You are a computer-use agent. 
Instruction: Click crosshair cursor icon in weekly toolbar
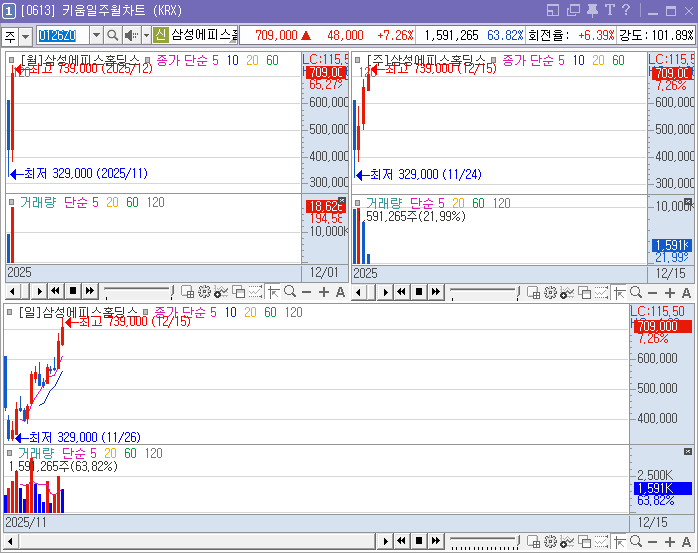tap(619, 293)
